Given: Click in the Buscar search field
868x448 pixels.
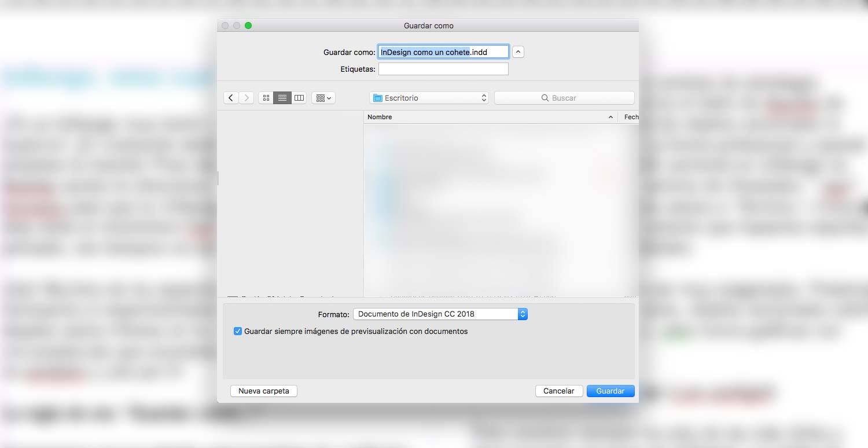Looking at the screenshot, I should pyautogui.click(x=564, y=98).
